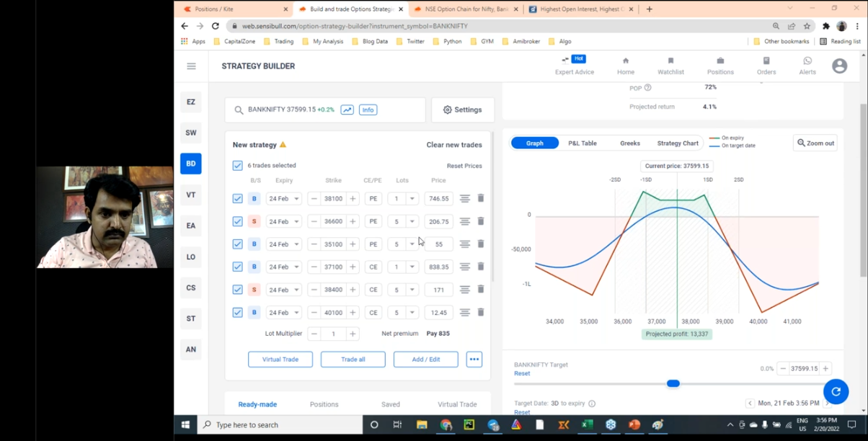868x441 pixels.
Task: Open the user account profile icon
Action: coord(839,66)
